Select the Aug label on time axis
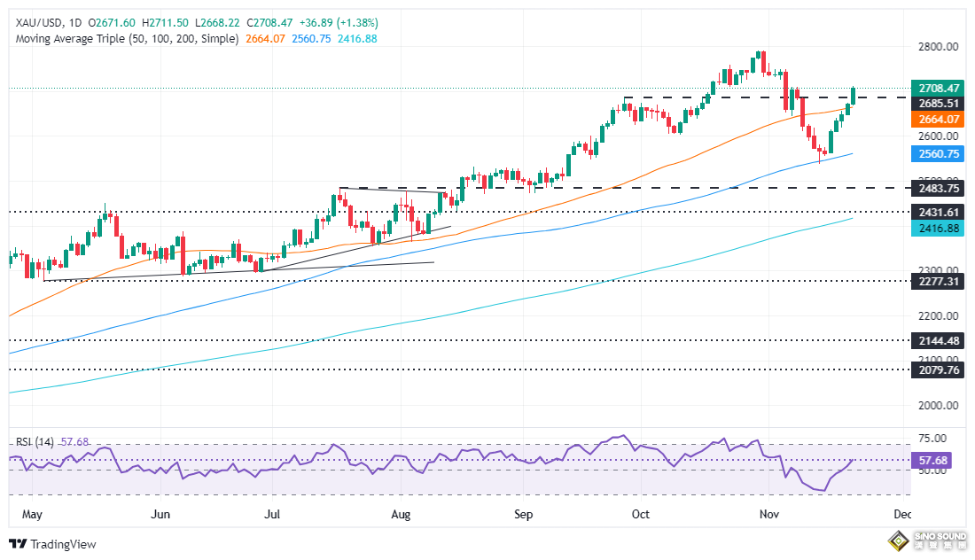This screenshot has height=560, width=975. pos(402,514)
